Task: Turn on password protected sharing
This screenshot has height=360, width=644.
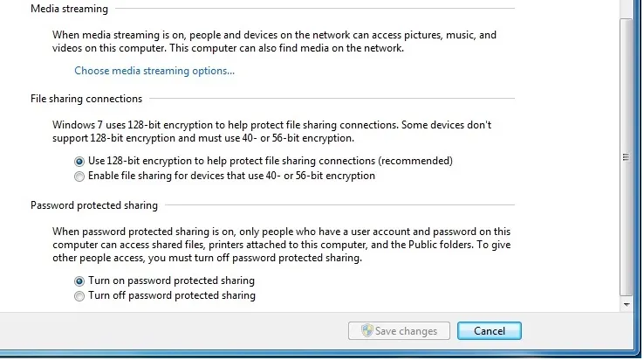Action: tap(80, 281)
